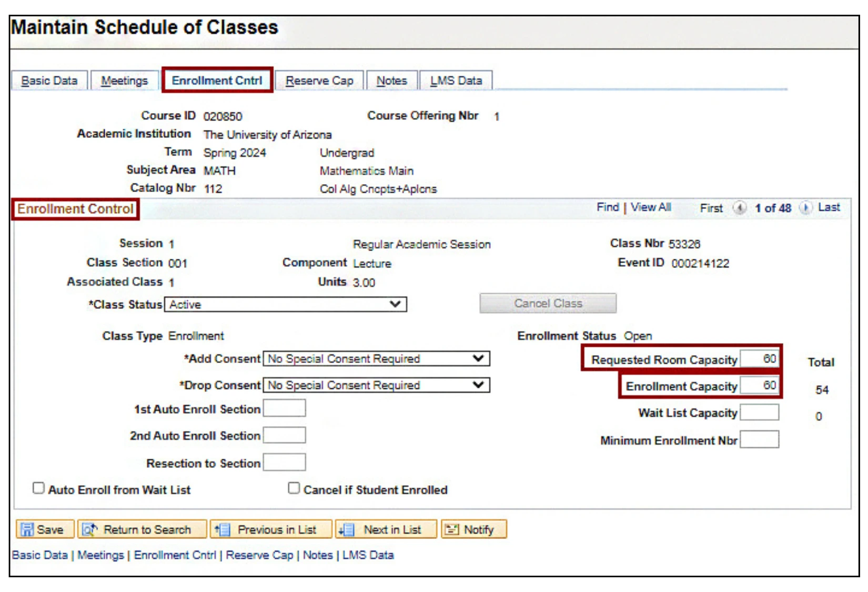Image resolution: width=868 pixels, height=592 pixels.
Task: Click the 1 of 48 row counter
Action: point(773,208)
